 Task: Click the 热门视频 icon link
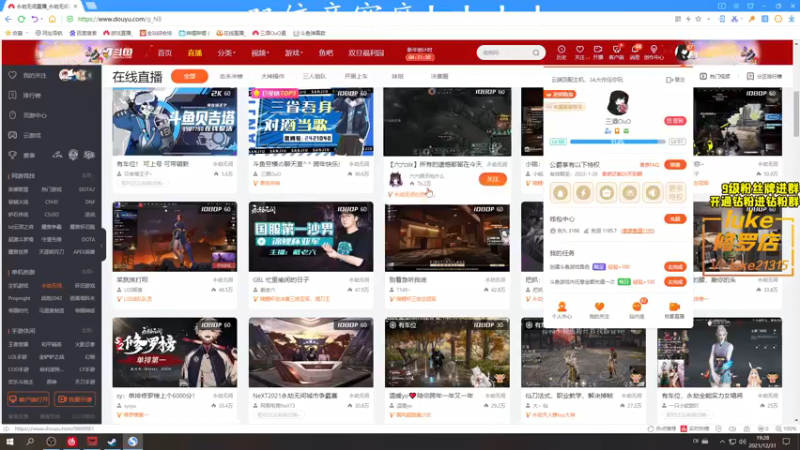(x=716, y=76)
